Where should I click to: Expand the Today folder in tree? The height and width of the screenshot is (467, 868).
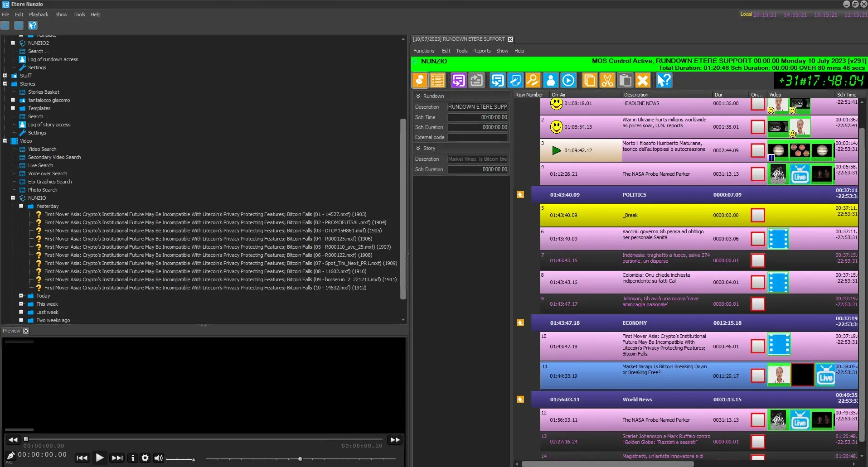21,296
